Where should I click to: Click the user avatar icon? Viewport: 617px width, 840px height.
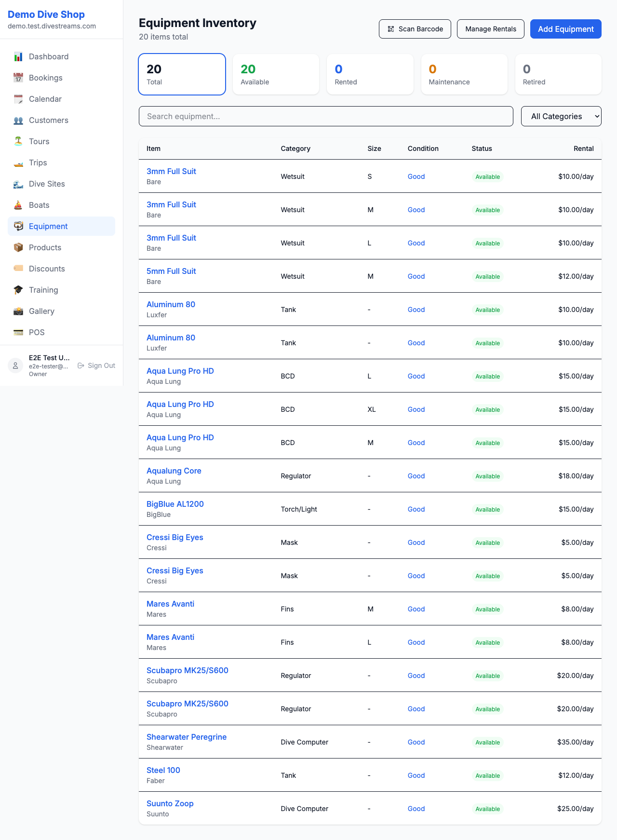click(15, 366)
